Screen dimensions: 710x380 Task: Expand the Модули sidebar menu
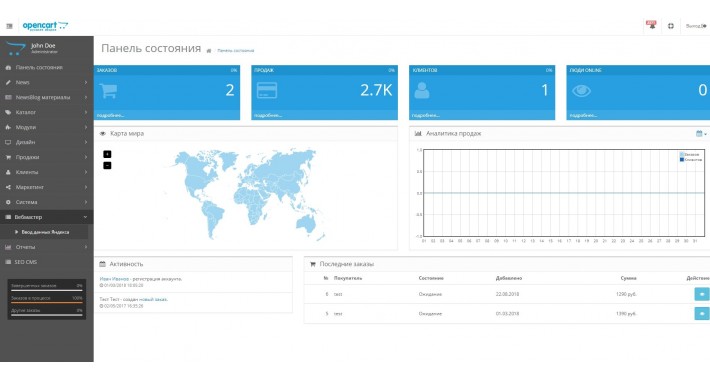click(47, 127)
